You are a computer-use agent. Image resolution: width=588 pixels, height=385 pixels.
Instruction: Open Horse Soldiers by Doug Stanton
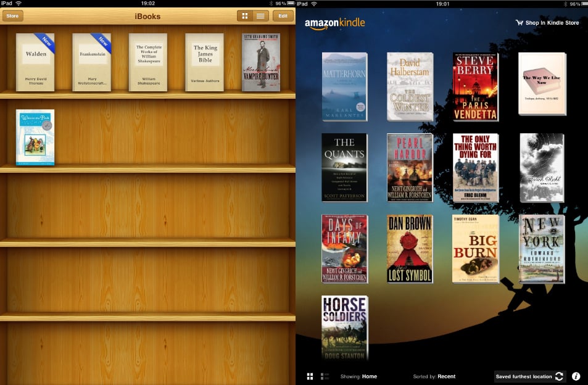[x=345, y=328]
